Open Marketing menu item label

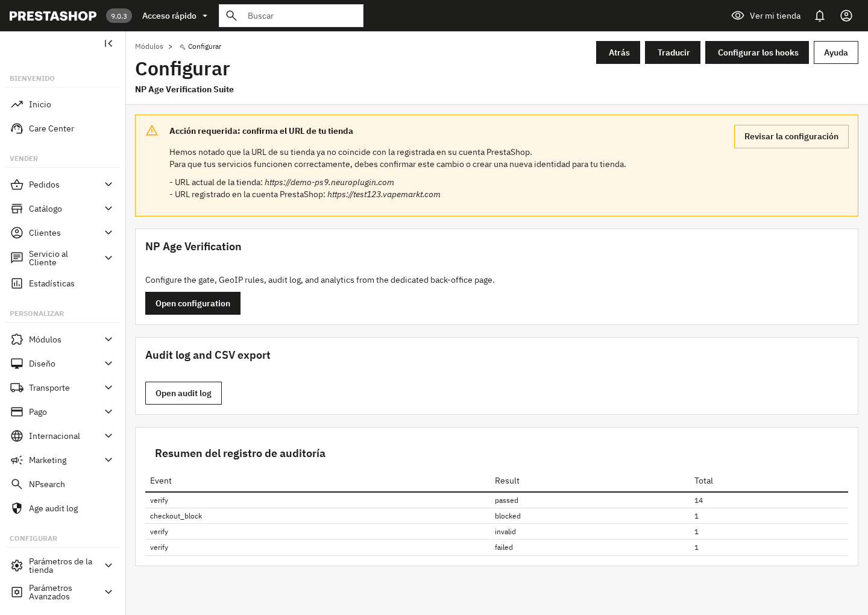48,460
